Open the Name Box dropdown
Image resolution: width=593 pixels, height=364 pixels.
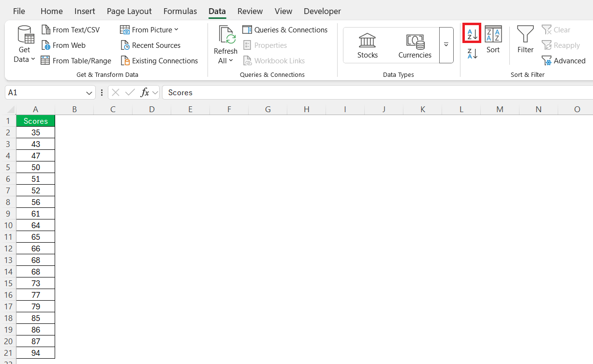pyautogui.click(x=89, y=92)
